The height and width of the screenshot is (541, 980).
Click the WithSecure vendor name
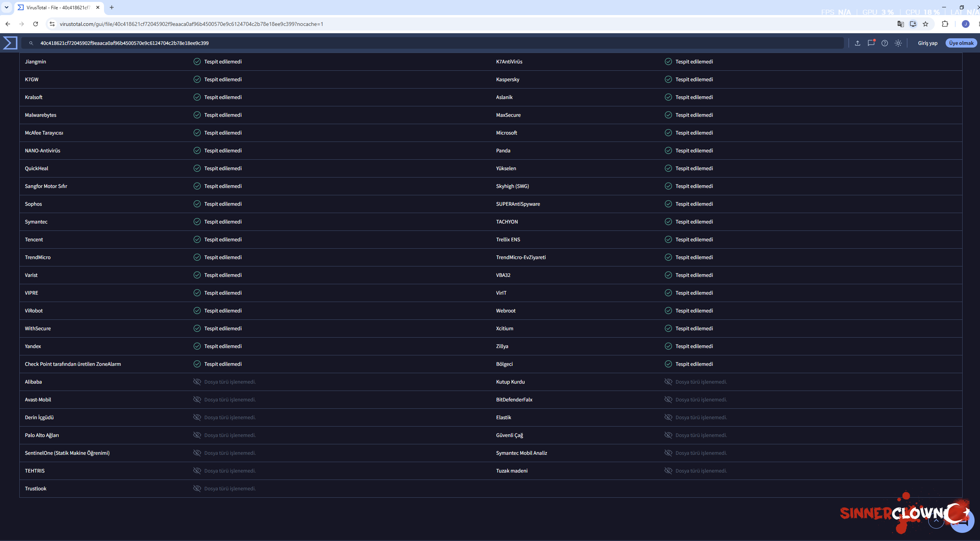38,328
